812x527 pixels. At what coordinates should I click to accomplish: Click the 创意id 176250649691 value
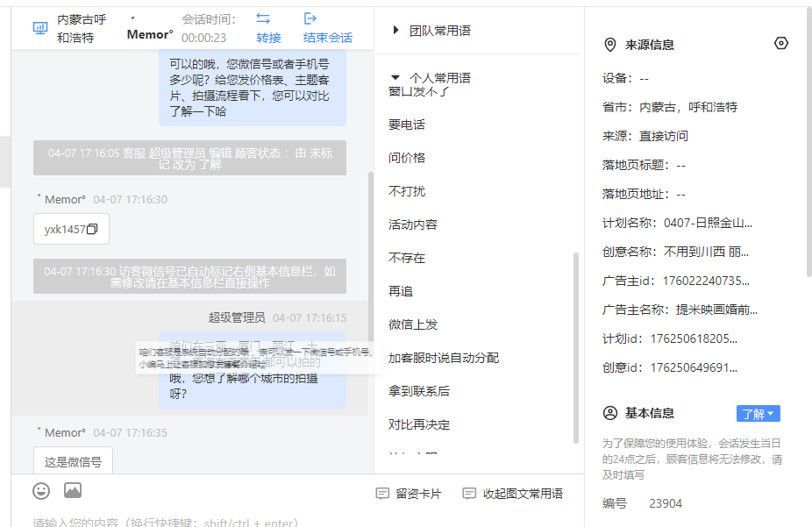pyautogui.click(x=694, y=367)
